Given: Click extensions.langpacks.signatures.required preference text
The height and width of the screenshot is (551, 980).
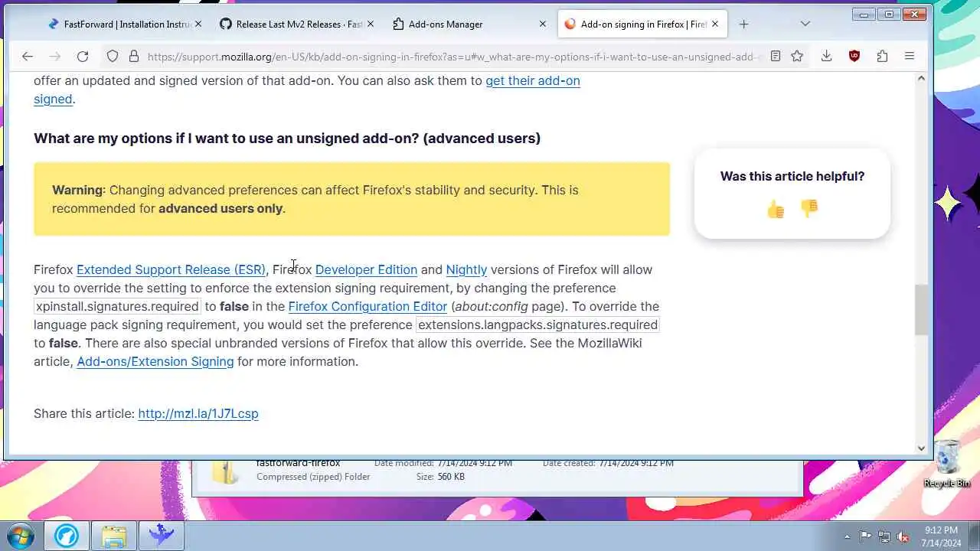Looking at the screenshot, I should [x=537, y=324].
